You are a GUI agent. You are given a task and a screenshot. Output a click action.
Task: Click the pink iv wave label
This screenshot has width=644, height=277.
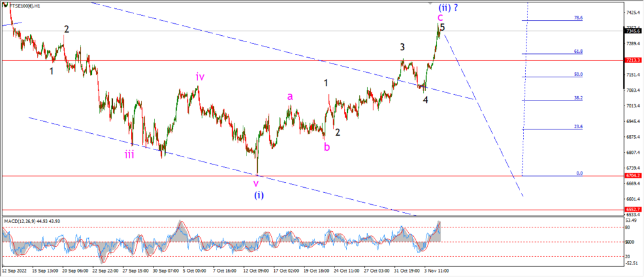click(x=200, y=77)
